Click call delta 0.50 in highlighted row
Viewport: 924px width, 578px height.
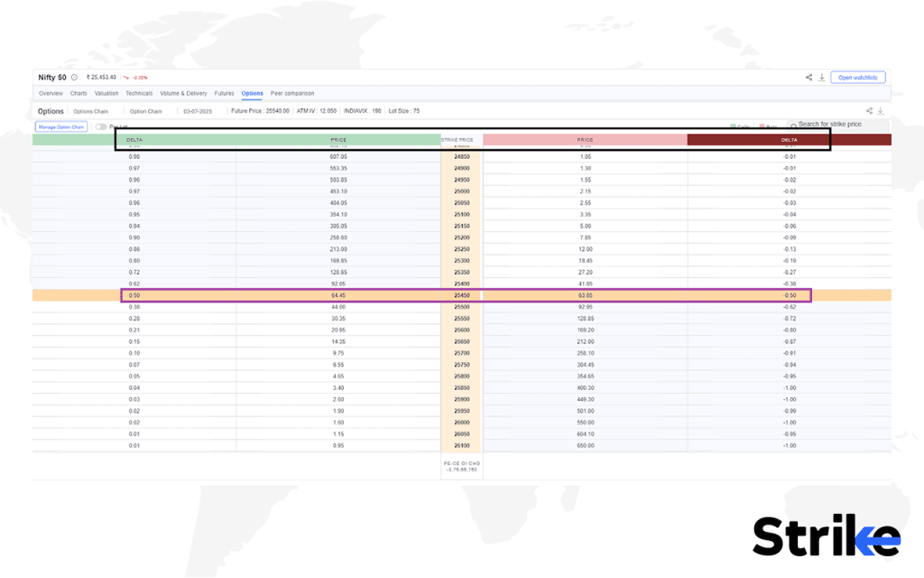(x=134, y=295)
